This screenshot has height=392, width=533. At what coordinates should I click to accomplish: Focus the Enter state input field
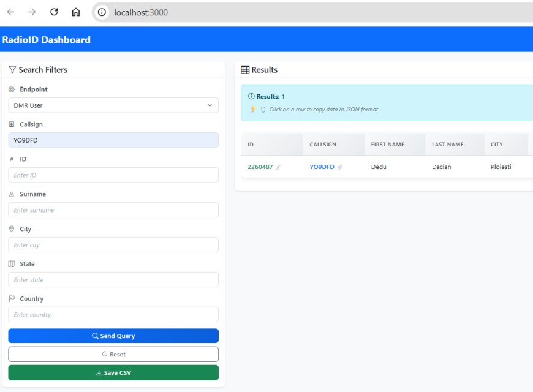pos(113,280)
